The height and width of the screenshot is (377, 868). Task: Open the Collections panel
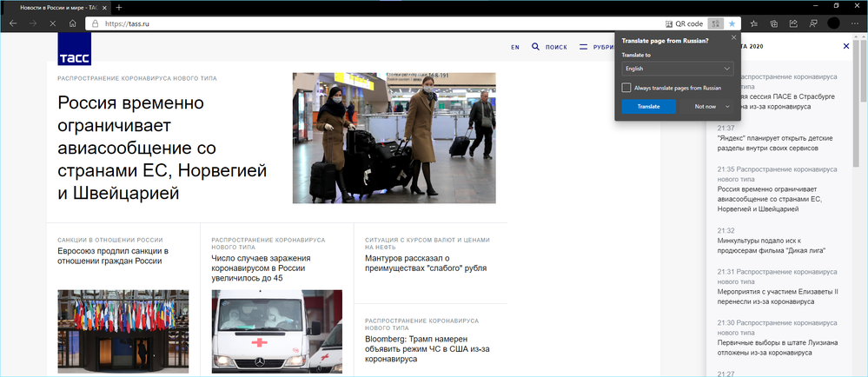click(x=774, y=23)
